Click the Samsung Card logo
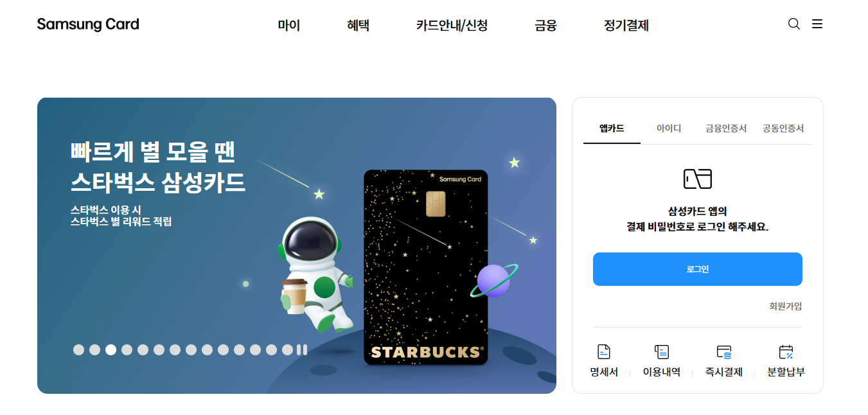Viewport: 868px width, 415px height. point(88,24)
